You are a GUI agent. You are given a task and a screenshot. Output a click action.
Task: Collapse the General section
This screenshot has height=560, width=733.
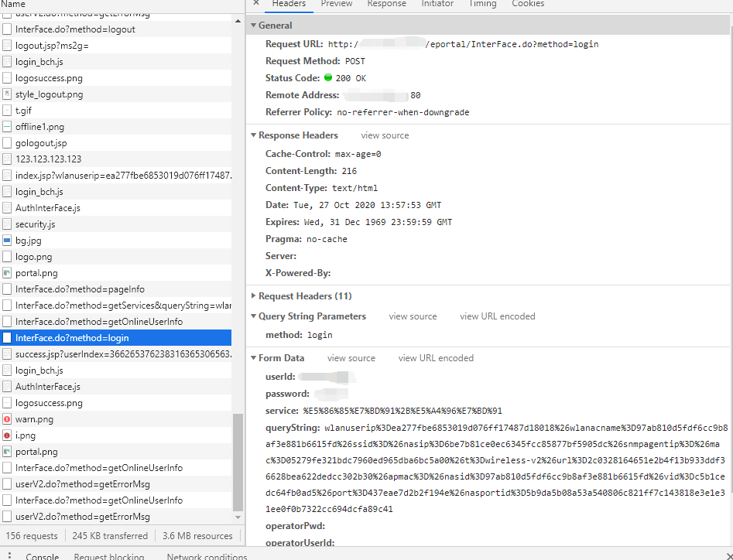tap(253, 26)
